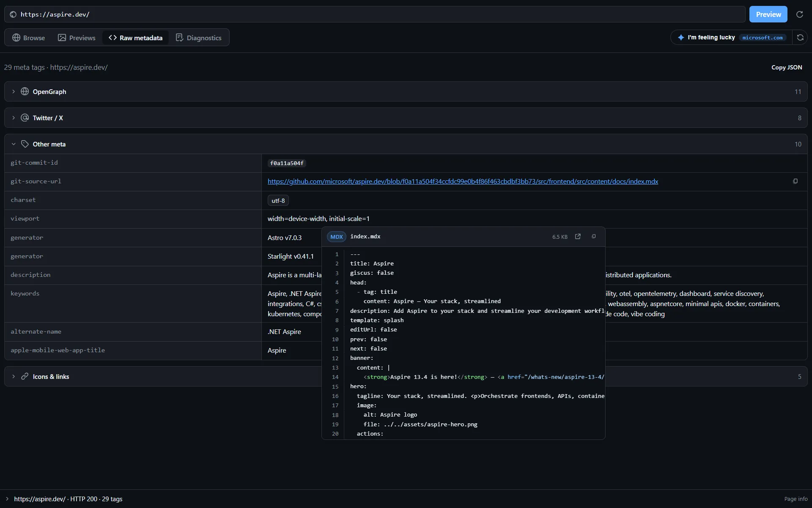Reload using the refresh icon beside Preview
The height and width of the screenshot is (508, 812).
[799, 14]
